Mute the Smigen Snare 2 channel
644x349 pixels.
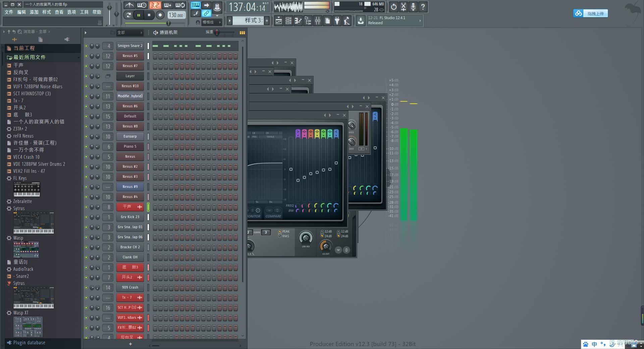click(86, 46)
